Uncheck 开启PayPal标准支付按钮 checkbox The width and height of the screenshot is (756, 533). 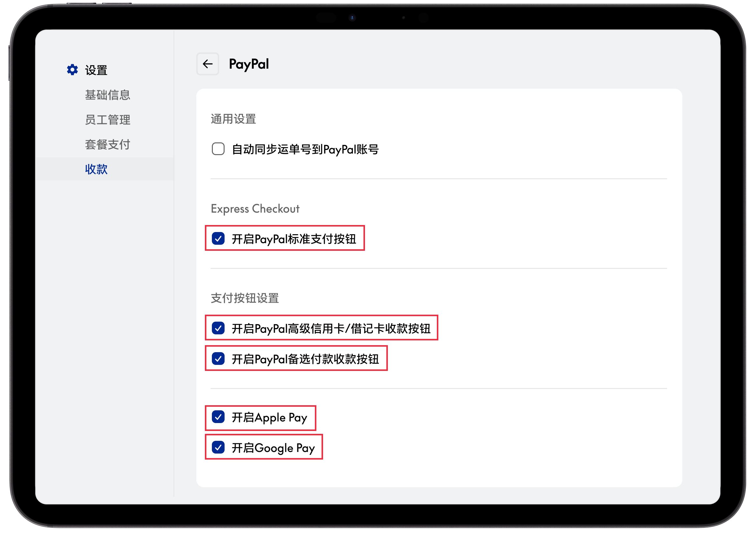click(x=218, y=238)
